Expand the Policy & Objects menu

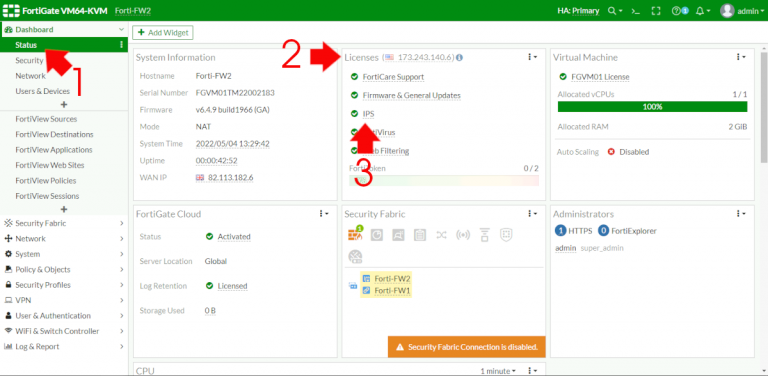pyautogui.click(x=64, y=269)
